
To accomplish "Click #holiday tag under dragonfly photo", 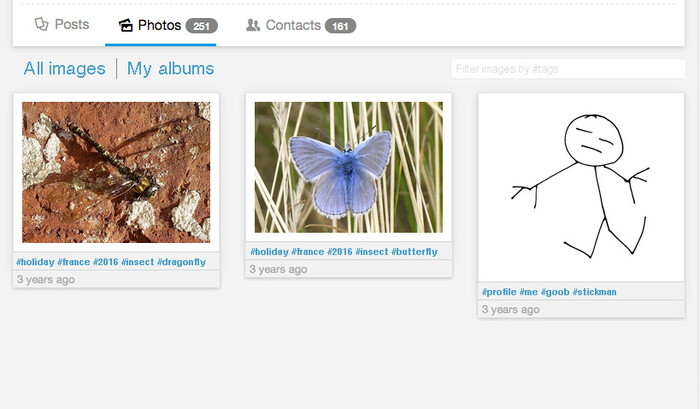I will coord(35,262).
